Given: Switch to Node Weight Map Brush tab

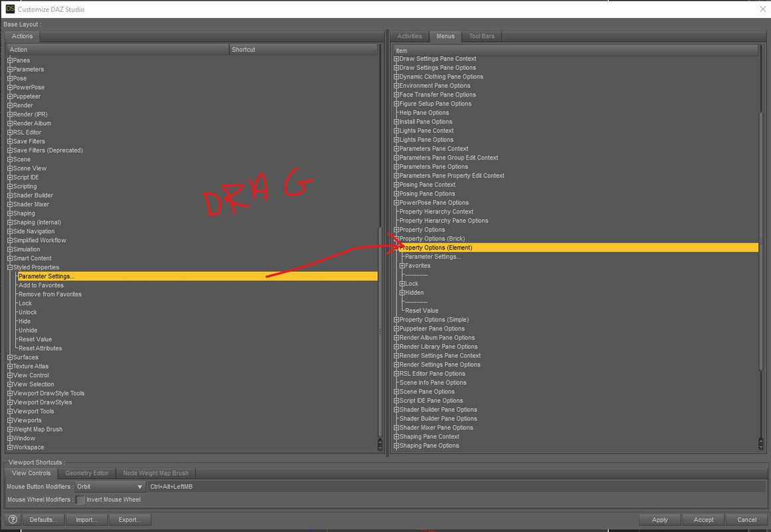Looking at the screenshot, I should coord(156,473).
